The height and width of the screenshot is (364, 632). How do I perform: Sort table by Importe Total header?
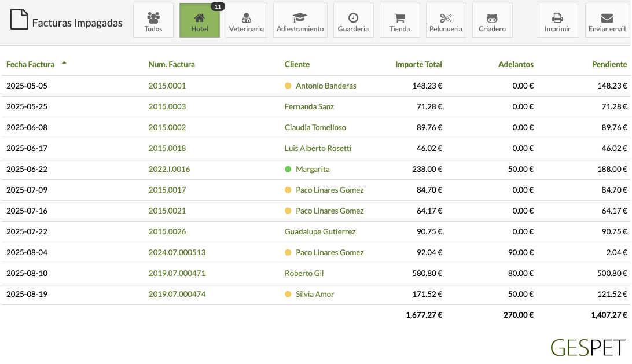click(418, 64)
